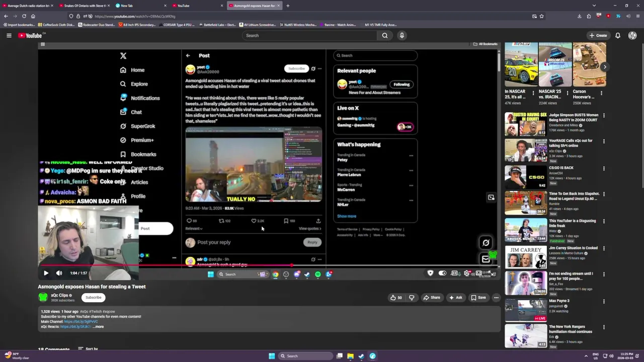Switch to the Snakes Of Ontario tab
Viewport: 644px width, 362px height.
(x=84, y=6)
